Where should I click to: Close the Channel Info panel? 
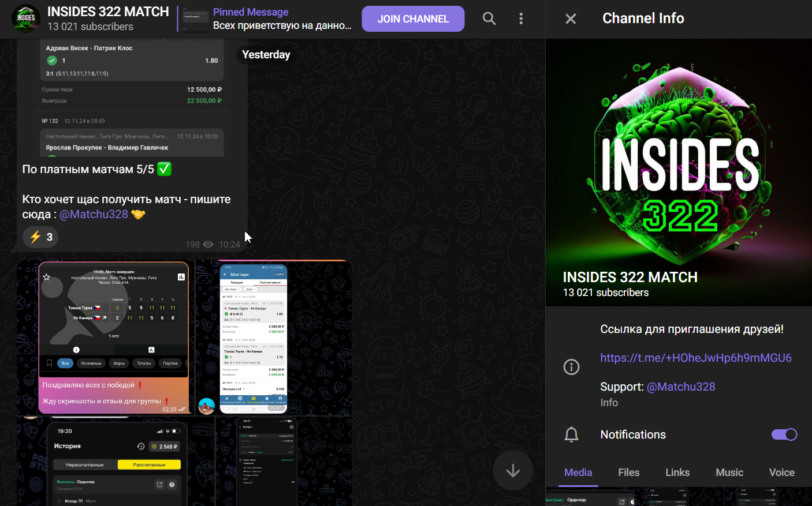pos(571,19)
